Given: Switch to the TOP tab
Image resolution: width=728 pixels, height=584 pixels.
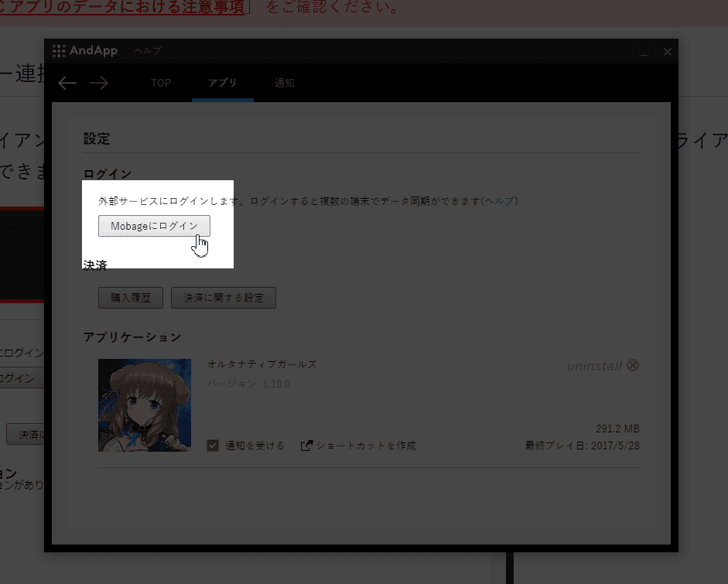Looking at the screenshot, I should pos(161,84).
